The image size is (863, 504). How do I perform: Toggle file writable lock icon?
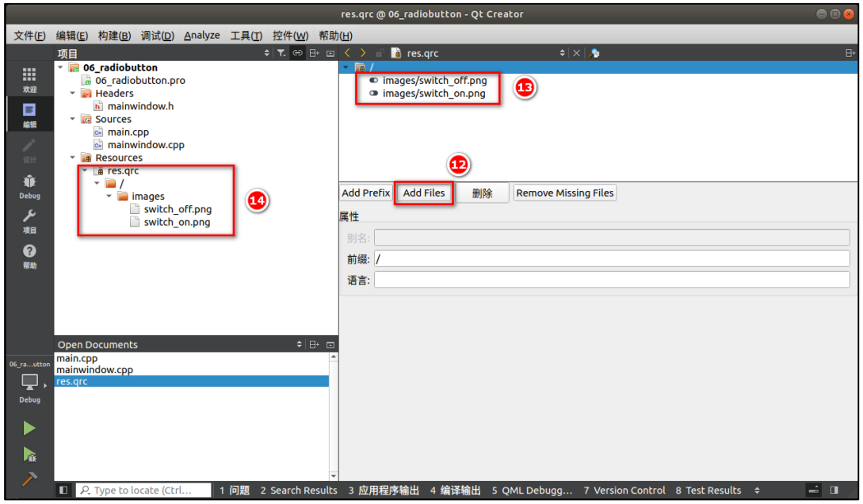[x=380, y=53]
